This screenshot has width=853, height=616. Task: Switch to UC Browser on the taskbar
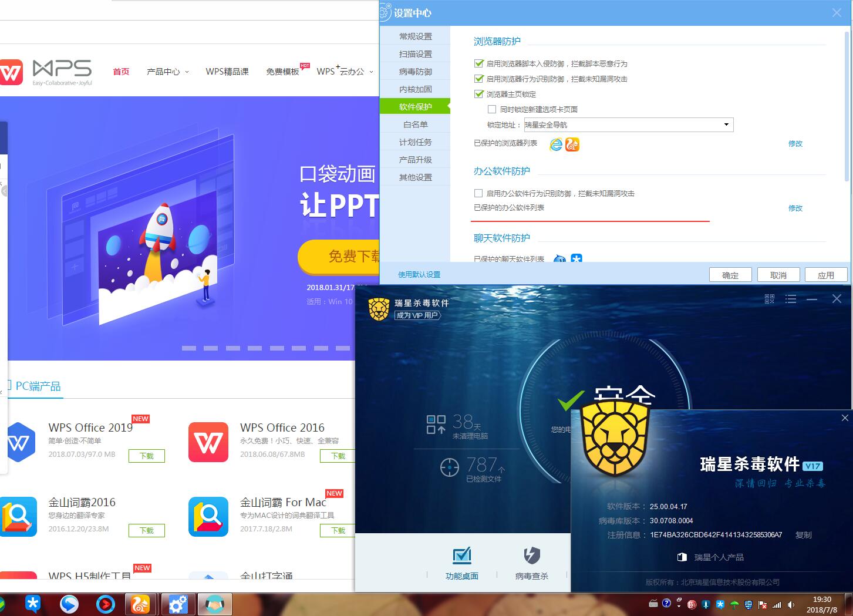tap(141, 604)
